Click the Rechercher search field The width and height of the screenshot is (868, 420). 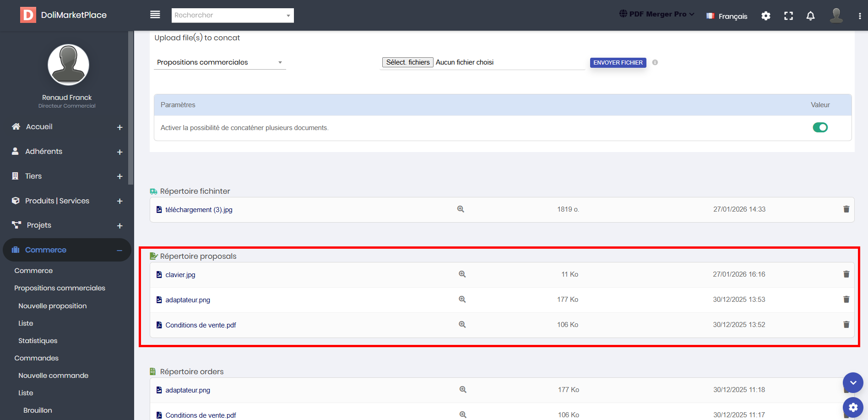(x=229, y=15)
